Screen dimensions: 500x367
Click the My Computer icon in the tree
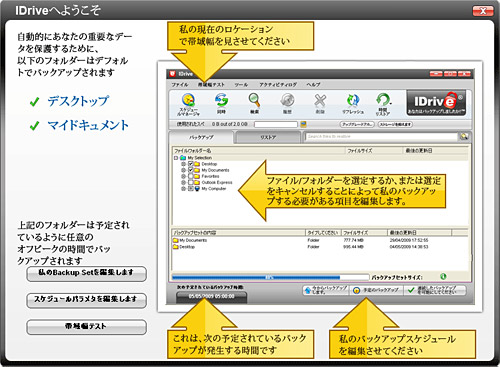coord(197,189)
